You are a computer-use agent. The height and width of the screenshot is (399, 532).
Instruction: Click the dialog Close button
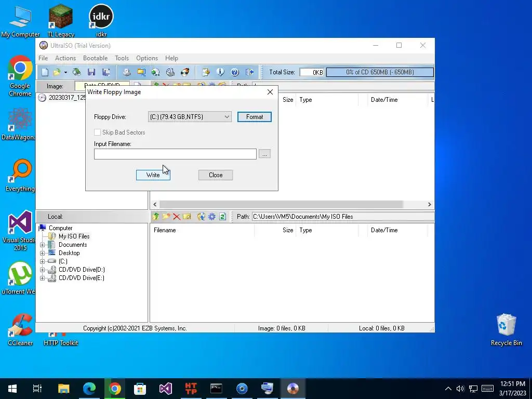point(216,175)
